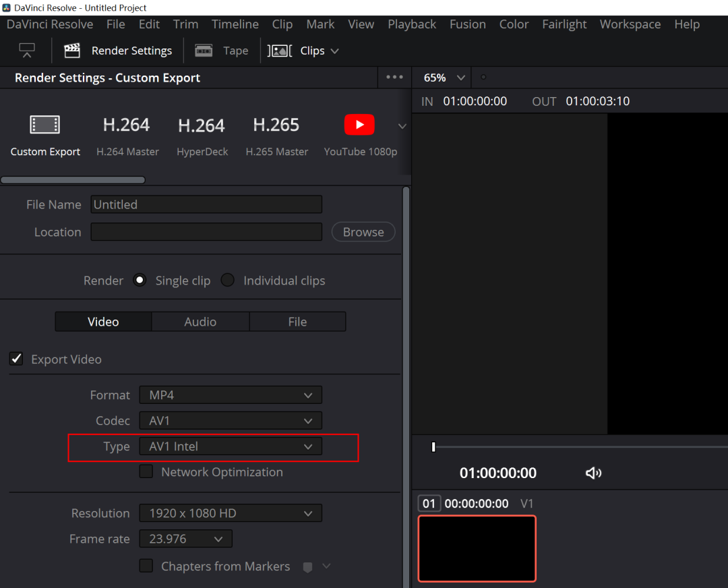The width and height of the screenshot is (728, 588).
Task: Click the Browse button
Action: 363,232
